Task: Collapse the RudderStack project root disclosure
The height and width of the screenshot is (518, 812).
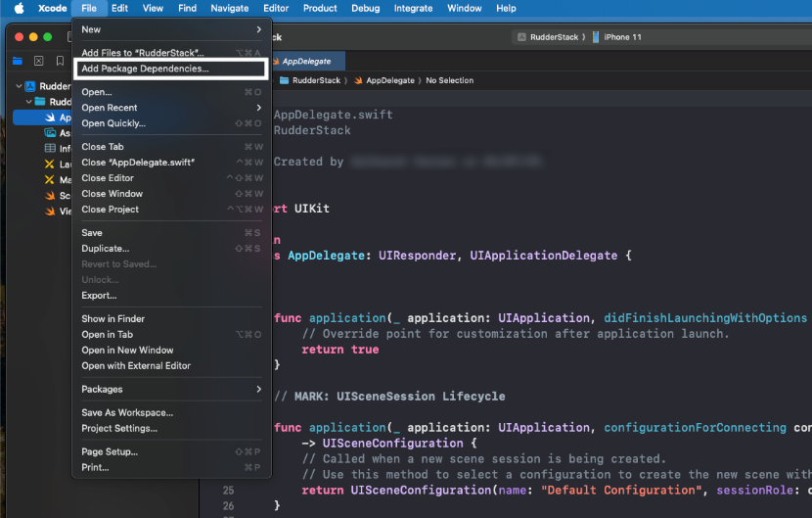Action: (19, 86)
